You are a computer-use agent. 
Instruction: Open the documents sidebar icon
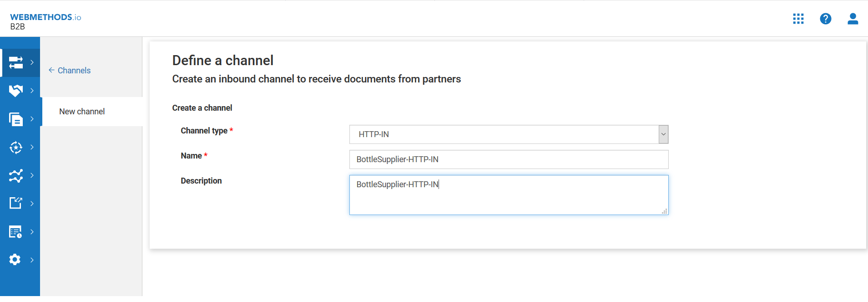(16, 119)
